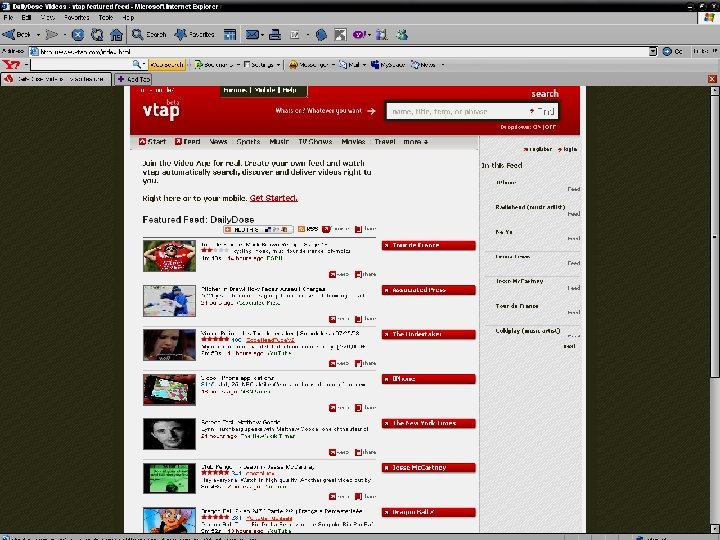
Task: Open the Back button history dropdown arrow
Action: click(x=38, y=34)
